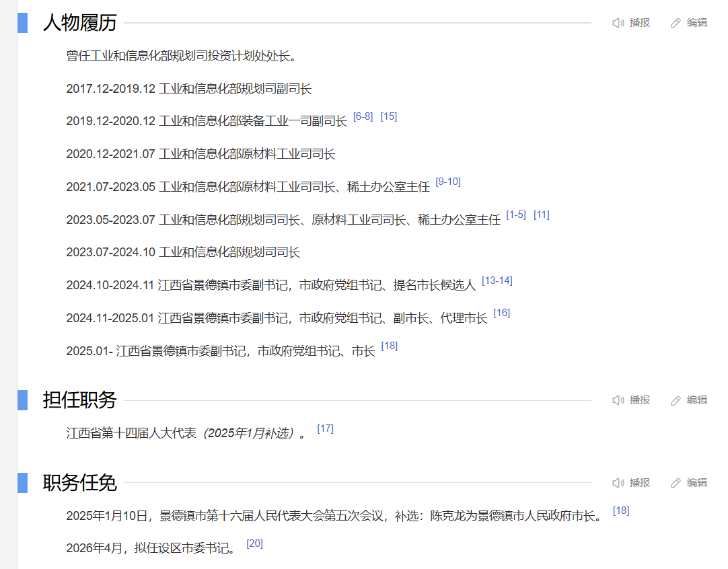Click the 2024.10-2024.11 提名市长候选人 entry

271,285
